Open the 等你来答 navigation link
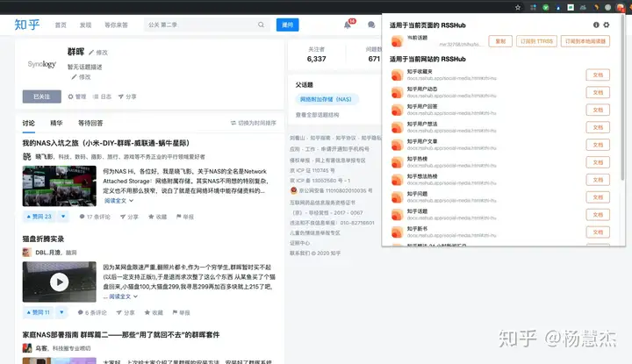The height and width of the screenshot is (364, 632). click(116, 25)
